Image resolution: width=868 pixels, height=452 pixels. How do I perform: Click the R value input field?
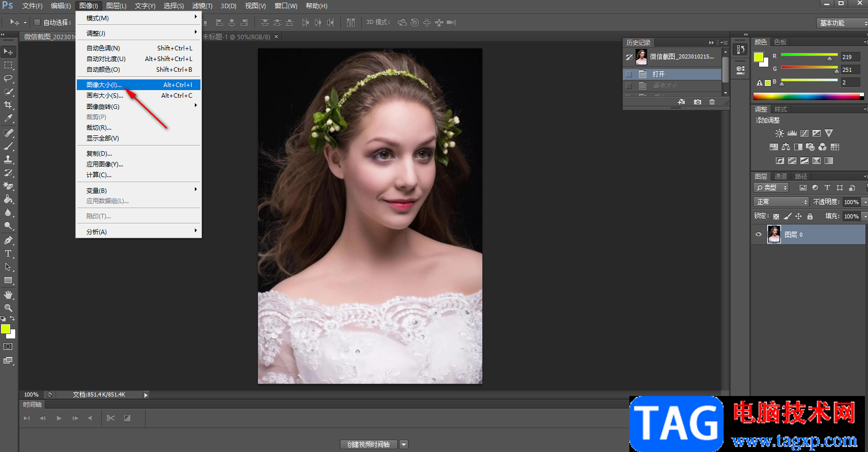click(x=850, y=57)
